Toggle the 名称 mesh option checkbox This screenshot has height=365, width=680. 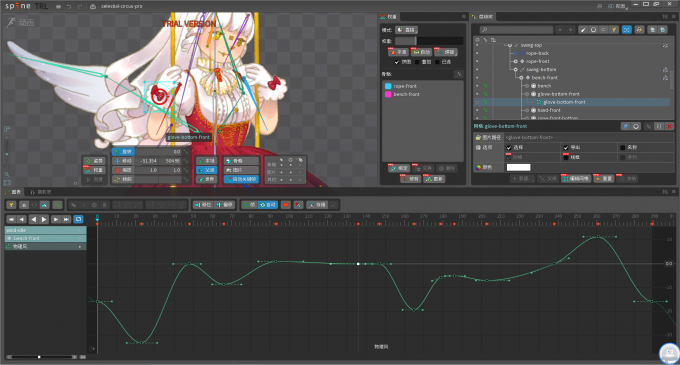click(x=622, y=147)
